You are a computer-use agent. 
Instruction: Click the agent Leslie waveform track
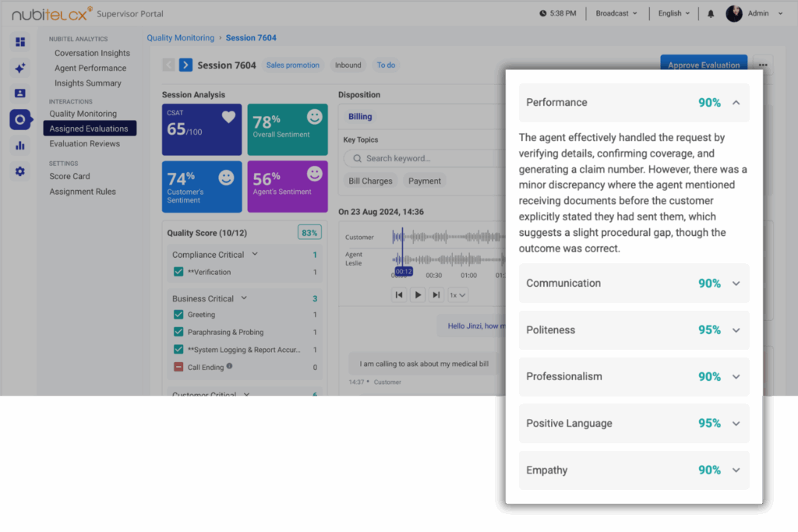(x=448, y=259)
